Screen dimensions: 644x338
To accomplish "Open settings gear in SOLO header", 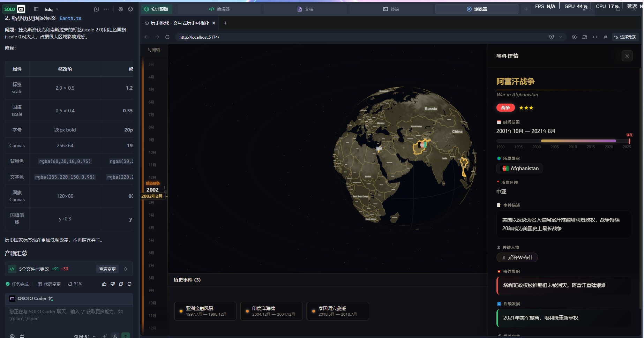I will click(x=121, y=9).
